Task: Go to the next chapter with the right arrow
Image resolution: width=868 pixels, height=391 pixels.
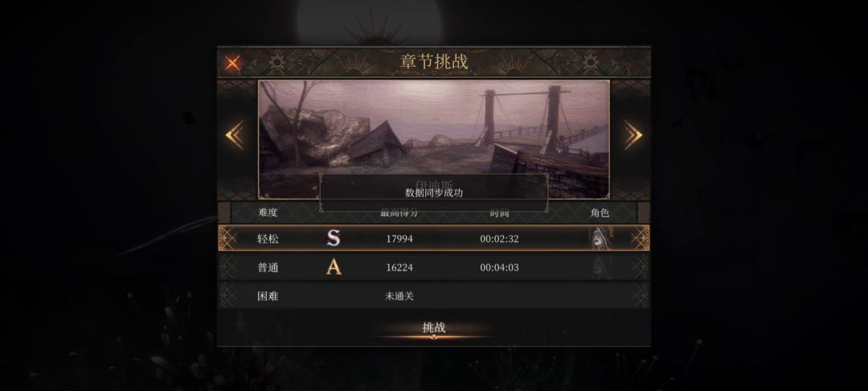Action: pyautogui.click(x=633, y=135)
